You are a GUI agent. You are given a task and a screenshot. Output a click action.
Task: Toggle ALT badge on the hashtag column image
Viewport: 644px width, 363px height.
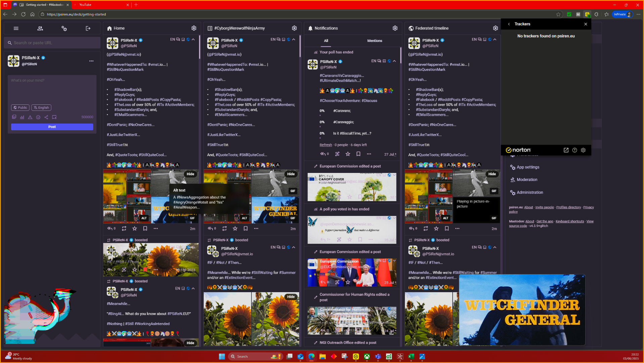click(x=244, y=218)
